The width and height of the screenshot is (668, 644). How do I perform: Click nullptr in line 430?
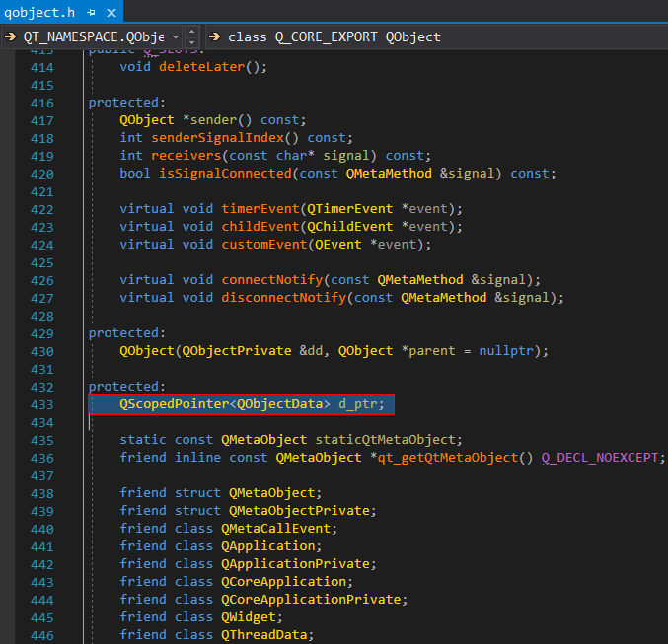coord(506,351)
